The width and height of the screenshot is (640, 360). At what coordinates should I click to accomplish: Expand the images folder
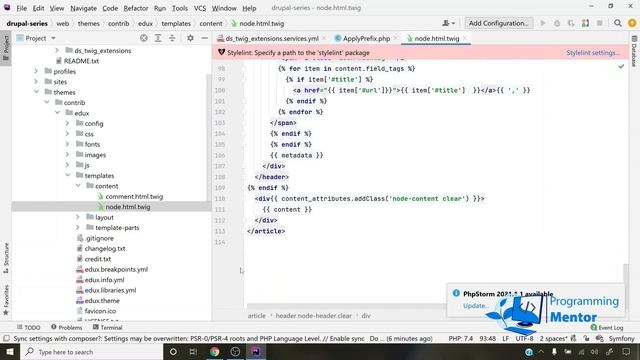click(67, 154)
